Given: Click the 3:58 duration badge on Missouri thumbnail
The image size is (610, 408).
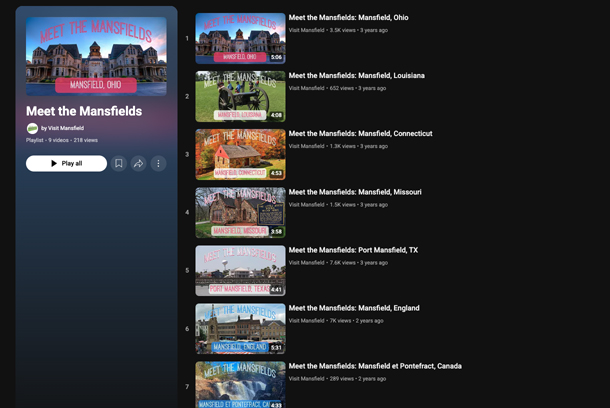Looking at the screenshot, I should click(x=276, y=231).
